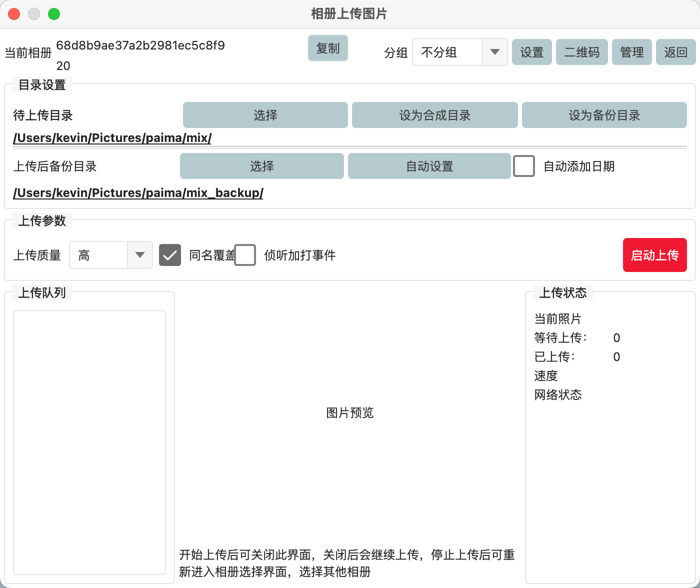This screenshot has height=588, width=700.
Task: Click 返回 to go back
Action: pyautogui.click(x=675, y=52)
